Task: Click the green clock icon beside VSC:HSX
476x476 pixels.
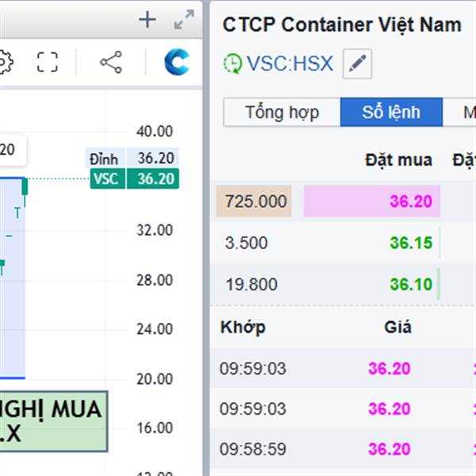Action: click(232, 63)
